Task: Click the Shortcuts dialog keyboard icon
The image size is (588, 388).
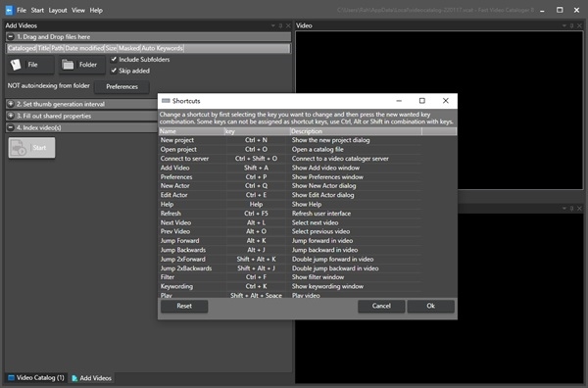Action: pyautogui.click(x=166, y=101)
